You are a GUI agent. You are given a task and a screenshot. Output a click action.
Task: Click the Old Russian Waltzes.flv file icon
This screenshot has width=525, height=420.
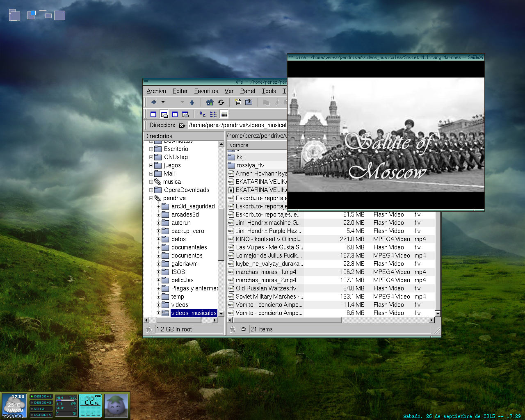[x=231, y=288]
